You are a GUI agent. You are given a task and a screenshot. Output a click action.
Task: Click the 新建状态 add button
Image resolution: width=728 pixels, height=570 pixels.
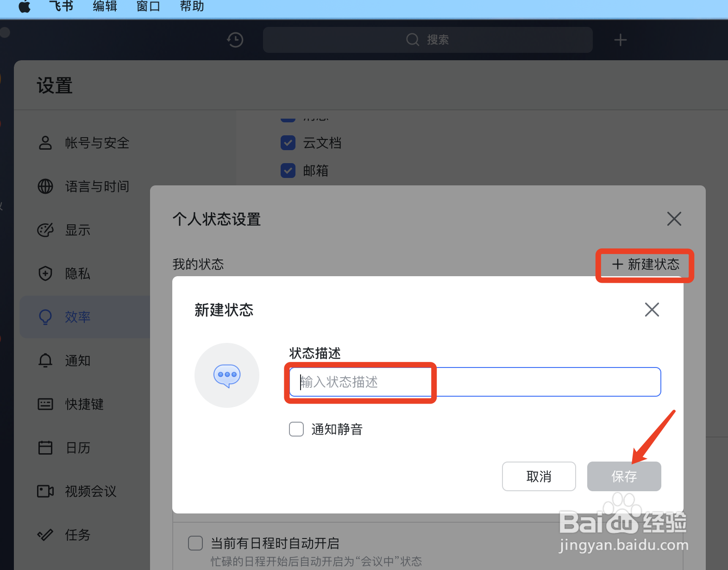646,265
